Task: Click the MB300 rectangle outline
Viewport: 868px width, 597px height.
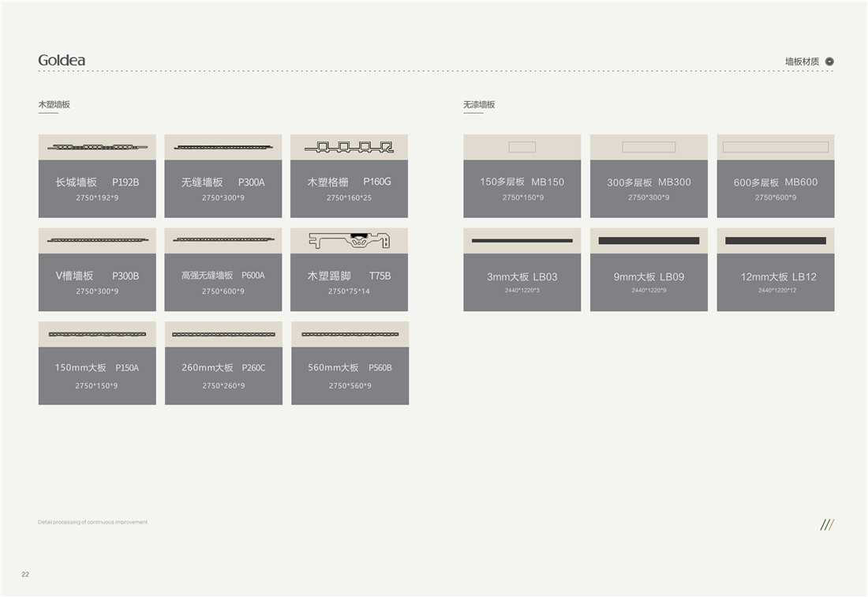Action: pyautogui.click(x=649, y=147)
